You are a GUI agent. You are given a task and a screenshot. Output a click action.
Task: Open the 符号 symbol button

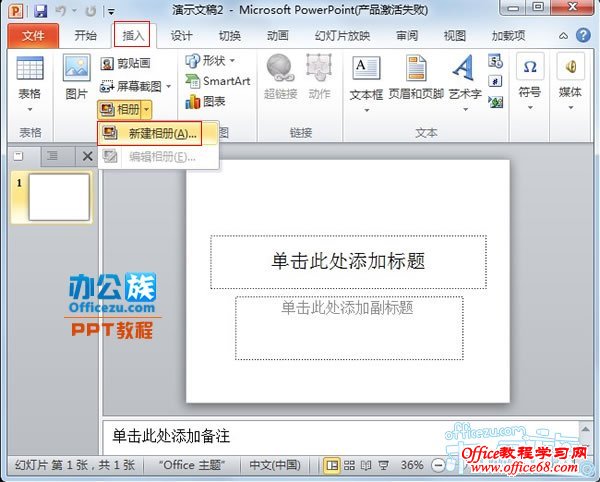[x=530, y=76]
